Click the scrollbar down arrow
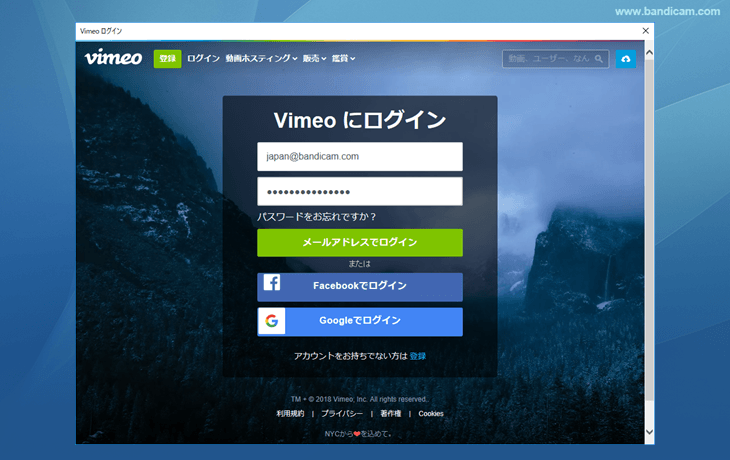The width and height of the screenshot is (730, 460). tap(649, 432)
